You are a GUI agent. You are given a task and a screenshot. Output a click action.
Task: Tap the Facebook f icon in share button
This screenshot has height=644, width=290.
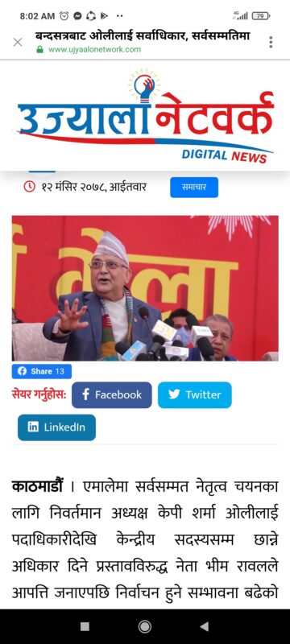[85, 394]
